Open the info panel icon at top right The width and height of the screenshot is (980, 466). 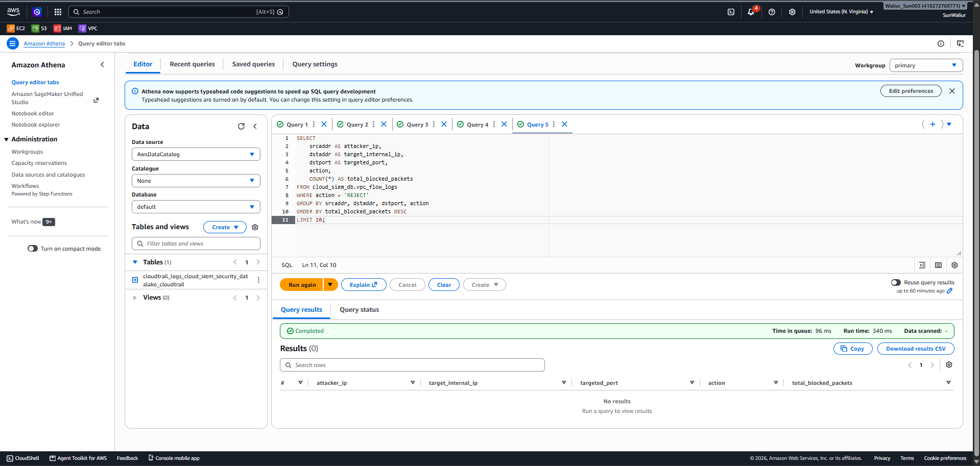tap(941, 43)
